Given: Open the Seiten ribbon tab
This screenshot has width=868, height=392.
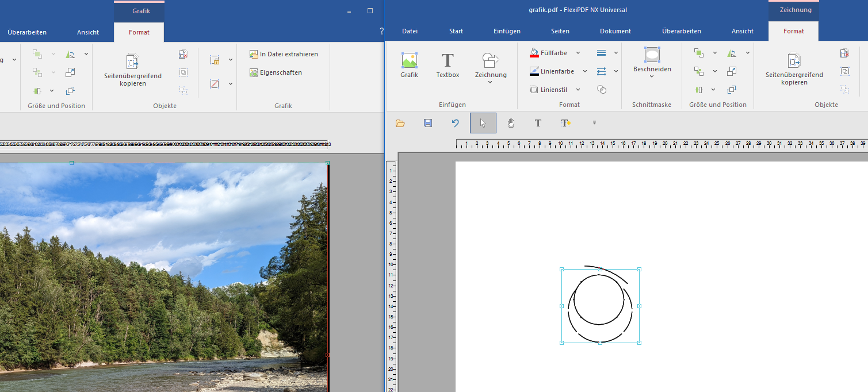Looking at the screenshot, I should pos(560,31).
